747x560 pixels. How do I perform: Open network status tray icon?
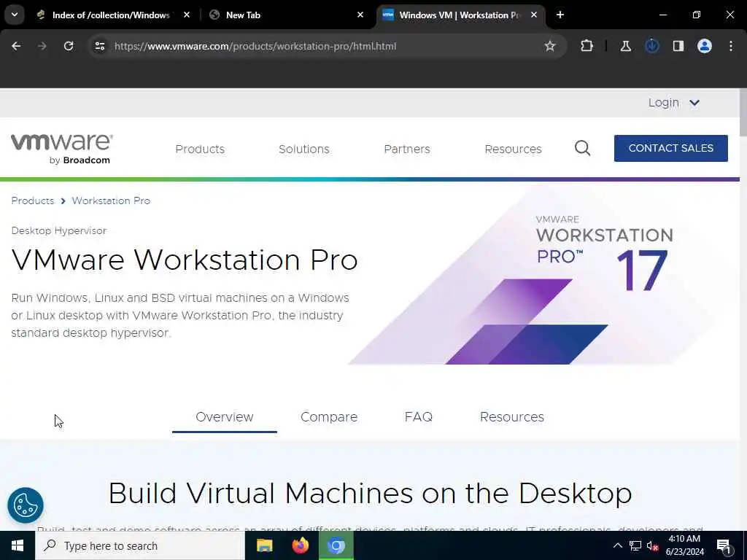click(635, 545)
